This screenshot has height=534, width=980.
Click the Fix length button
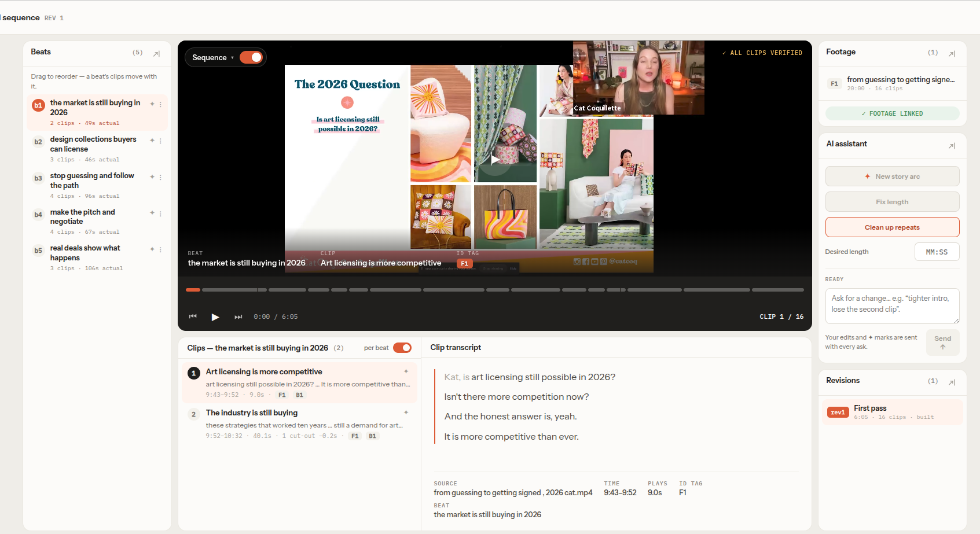click(892, 202)
